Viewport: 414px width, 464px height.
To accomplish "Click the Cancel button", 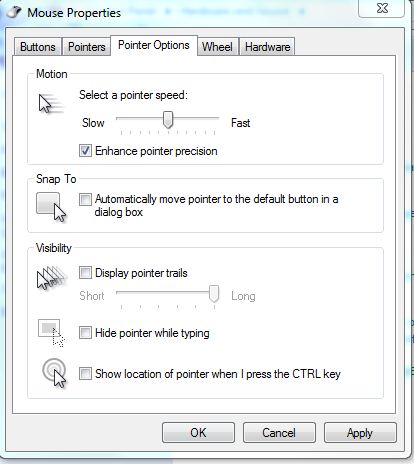I will (x=279, y=433).
